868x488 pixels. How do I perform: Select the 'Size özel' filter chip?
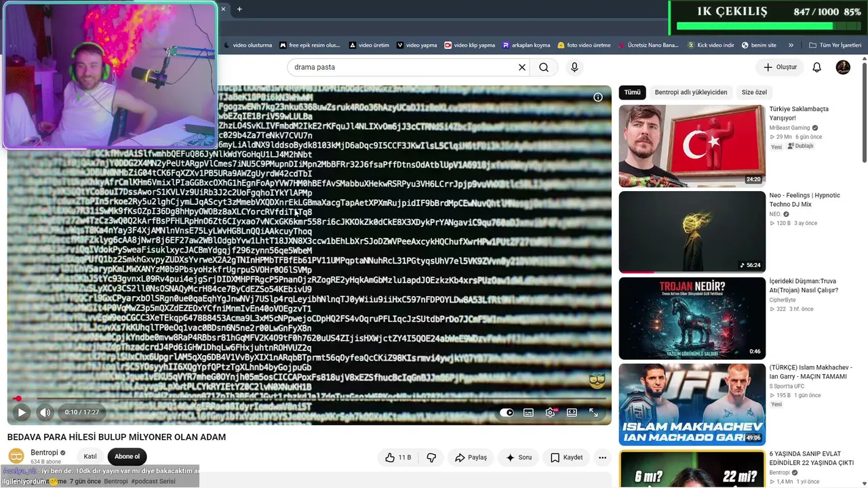(x=754, y=92)
